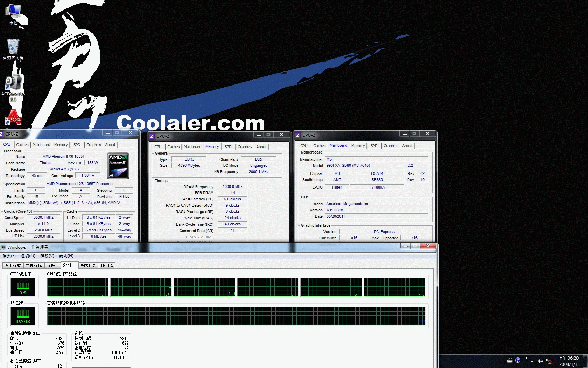588x368 pixels.
Task: Click the memory meter showing 0.97 GB
Action: (23, 316)
